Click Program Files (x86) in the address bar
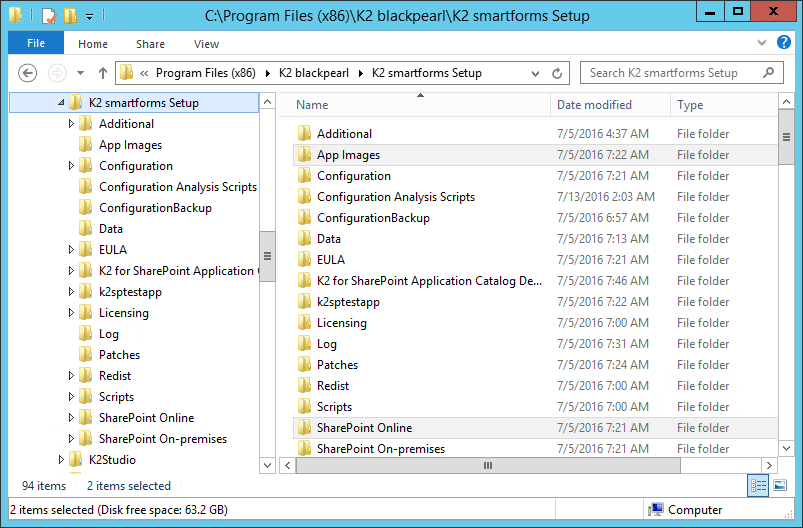The image size is (803, 528). tap(205, 73)
